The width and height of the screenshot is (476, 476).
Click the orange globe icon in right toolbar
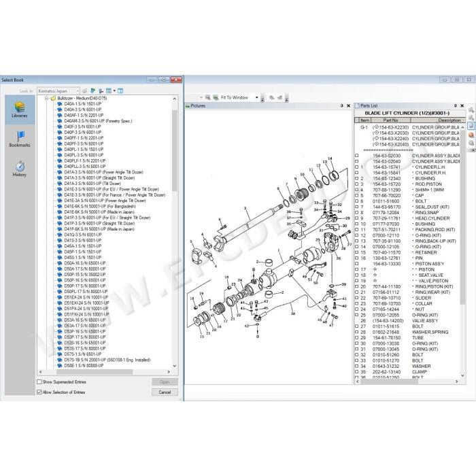471,135
